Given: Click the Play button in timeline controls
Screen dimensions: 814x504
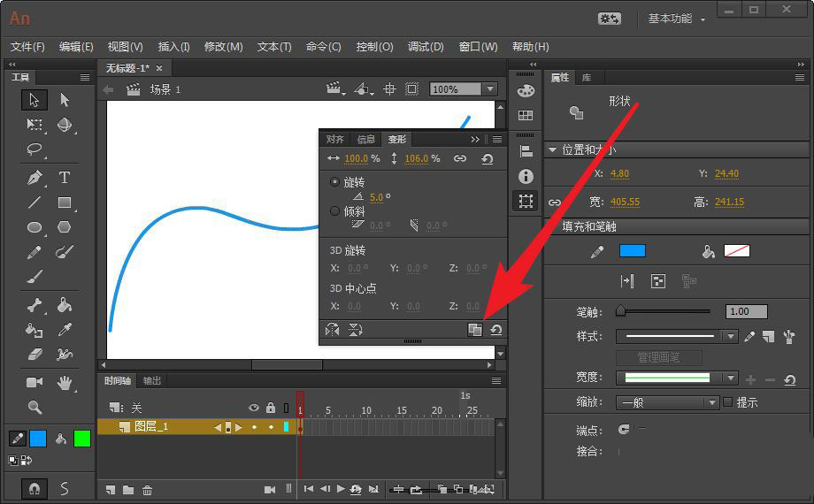Looking at the screenshot, I should (341, 488).
